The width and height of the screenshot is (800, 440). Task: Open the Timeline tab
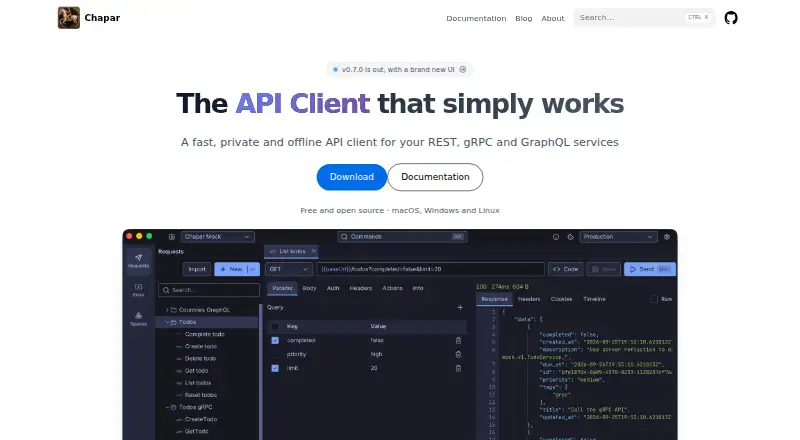(x=594, y=299)
